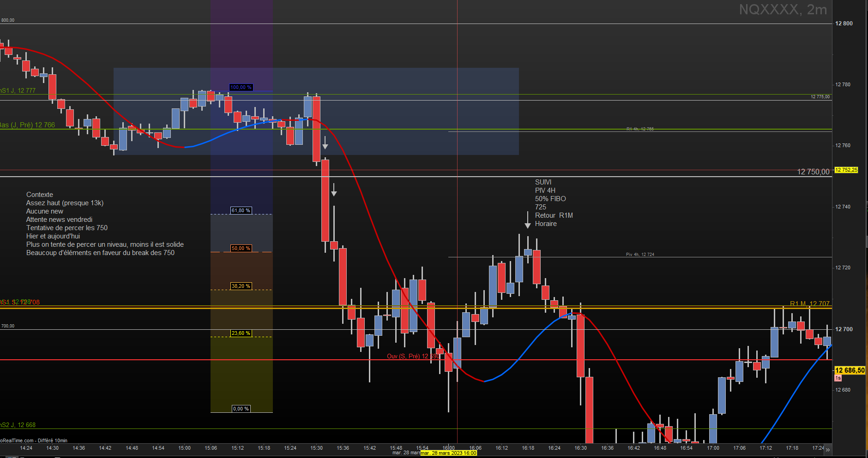This screenshot has width=868, height=458.
Task: Click the 14:24 mark on the time axis
Action: (26, 448)
